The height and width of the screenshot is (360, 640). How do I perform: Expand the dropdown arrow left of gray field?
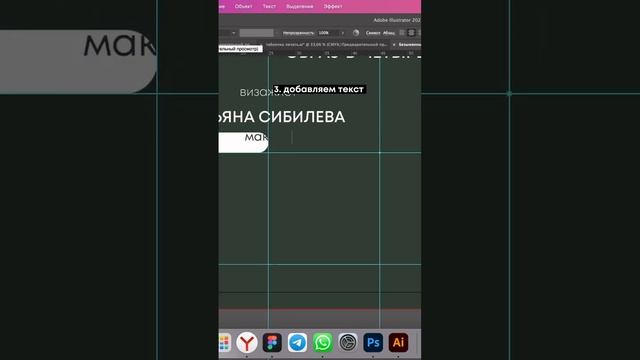[x=233, y=33]
